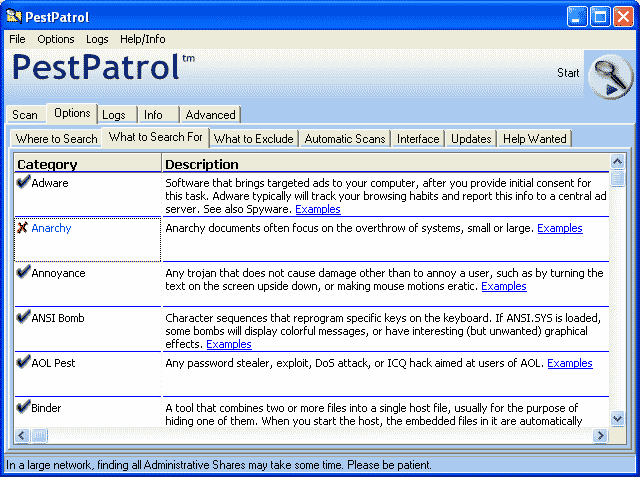The image size is (640, 477).
Task: Click the horizontal scrollbar left arrow
Action: 22,435
